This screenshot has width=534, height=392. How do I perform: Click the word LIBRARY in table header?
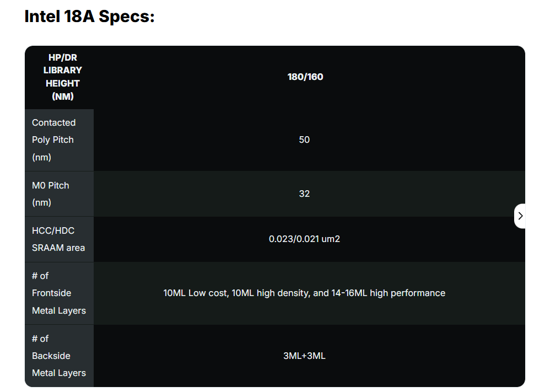63,70
